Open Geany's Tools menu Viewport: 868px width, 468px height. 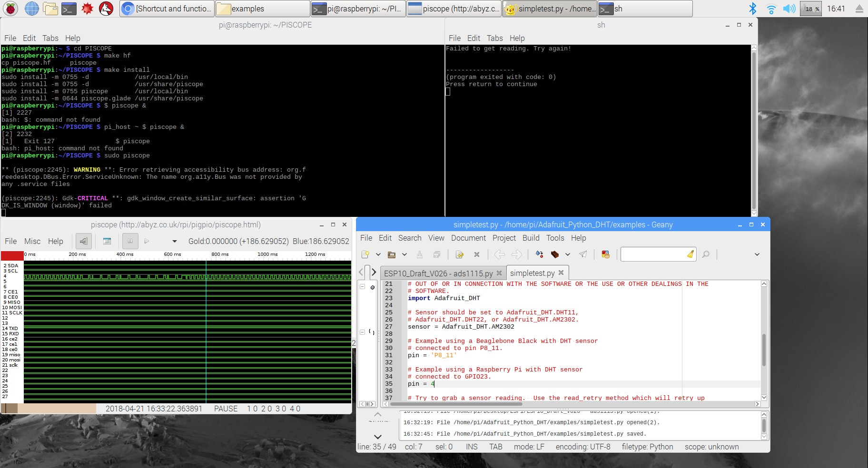pos(555,238)
